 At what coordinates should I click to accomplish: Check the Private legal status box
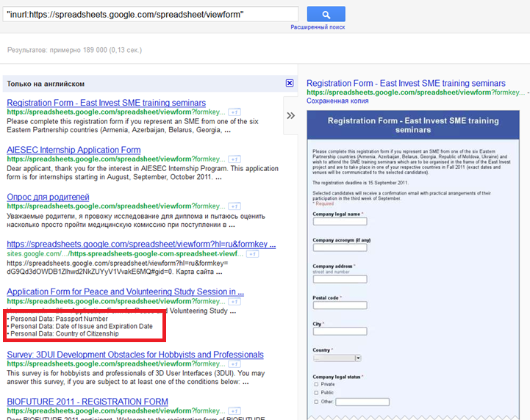(316, 384)
